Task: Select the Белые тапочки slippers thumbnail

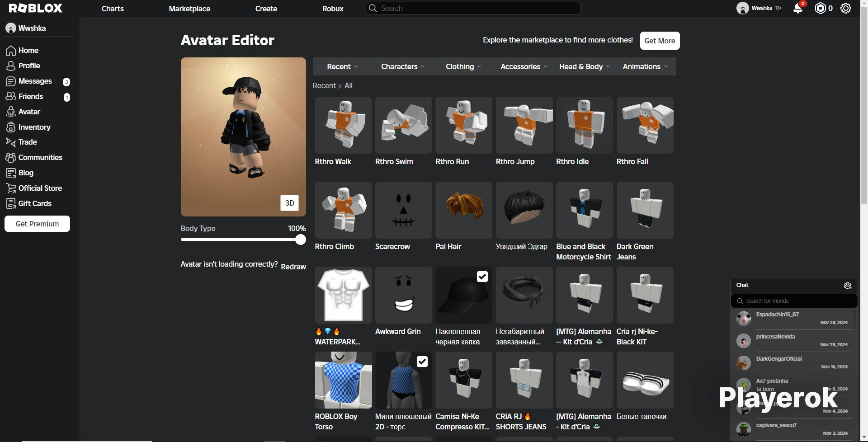Action: pyautogui.click(x=645, y=380)
